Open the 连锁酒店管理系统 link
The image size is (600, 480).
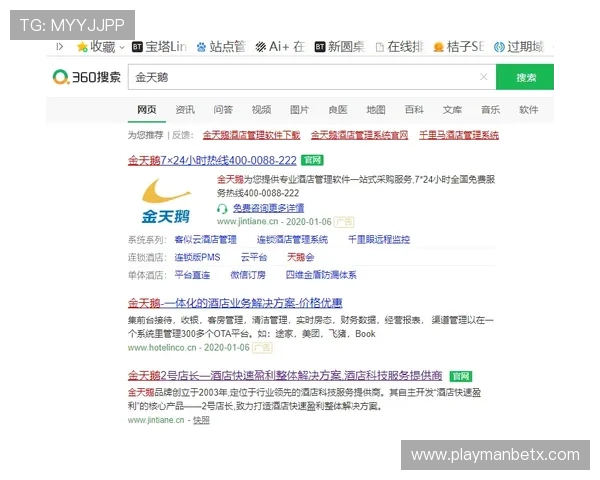292,240
